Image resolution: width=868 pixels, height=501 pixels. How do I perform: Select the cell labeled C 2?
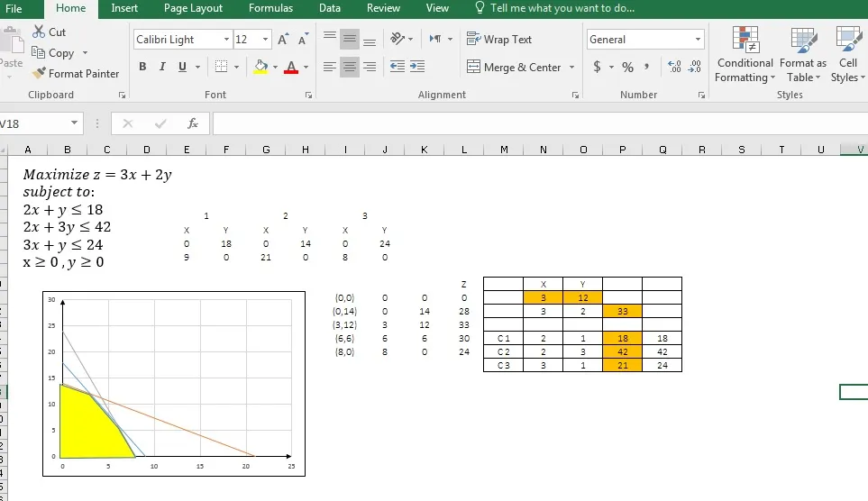[x=503, y=351]
